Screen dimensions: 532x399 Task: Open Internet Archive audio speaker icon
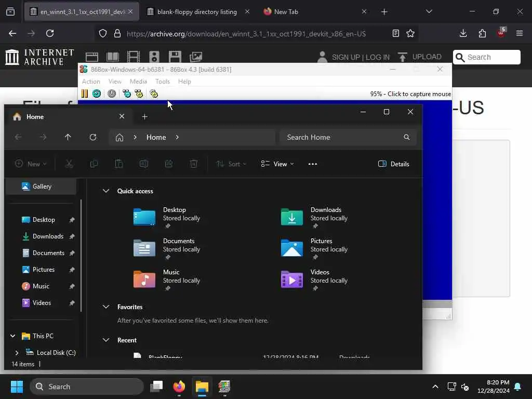[154, 57]
